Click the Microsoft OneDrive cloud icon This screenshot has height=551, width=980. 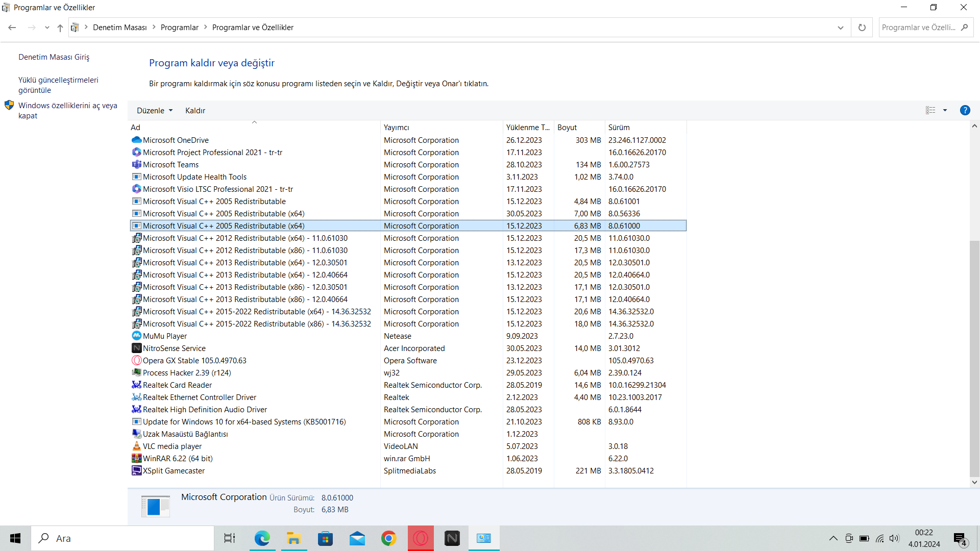pyautogui.click(x=136, y=140)
